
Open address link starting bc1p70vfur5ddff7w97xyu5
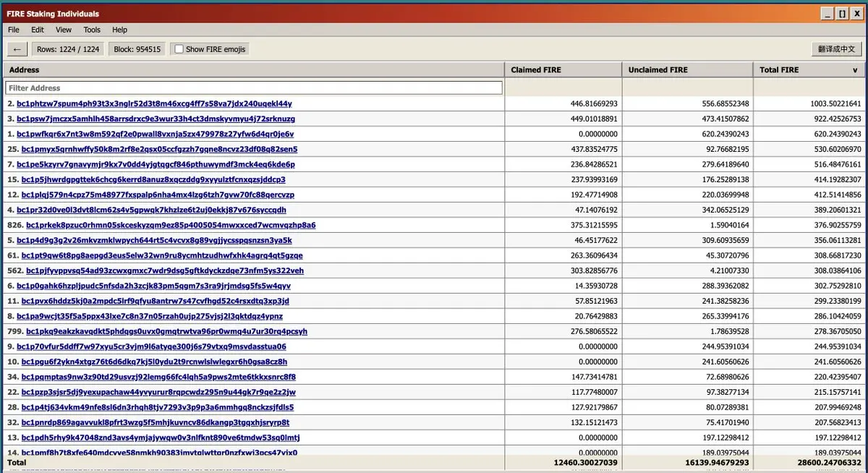pyautogui.click(x=151, y=346)
